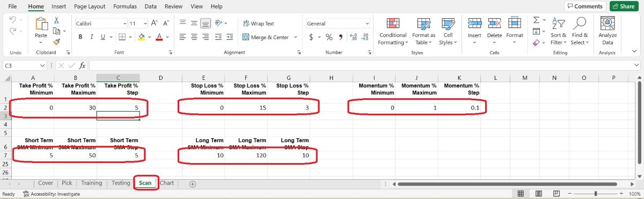Open the Training sheet tab
Screen dimensions: 644x199
[x=91, y=183]
